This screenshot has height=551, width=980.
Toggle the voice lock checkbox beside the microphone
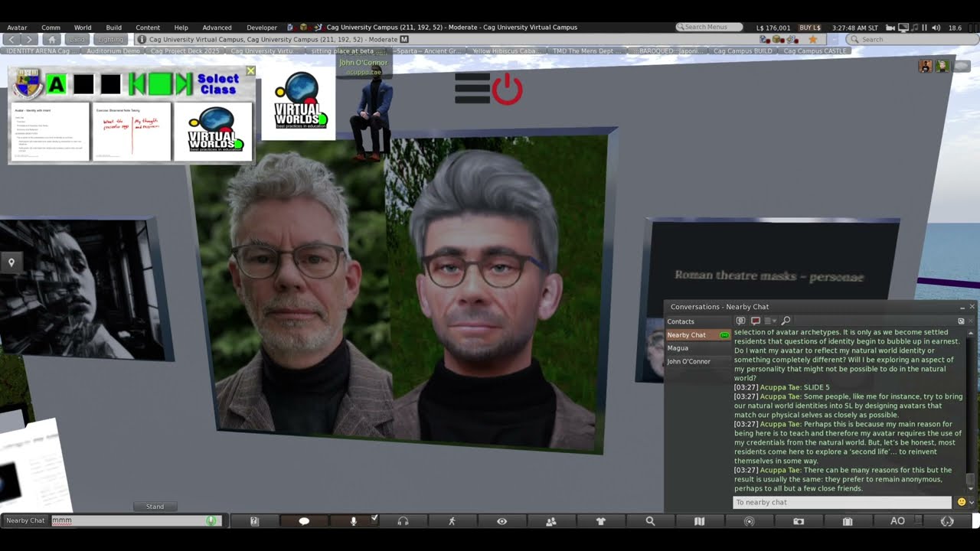click(374, 519)
